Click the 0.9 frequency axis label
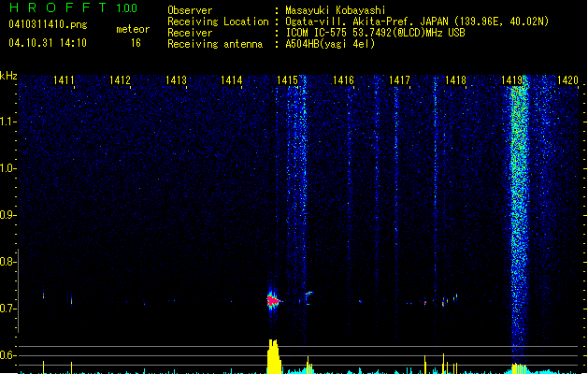 pyautogui.click(x=7, y=215)
